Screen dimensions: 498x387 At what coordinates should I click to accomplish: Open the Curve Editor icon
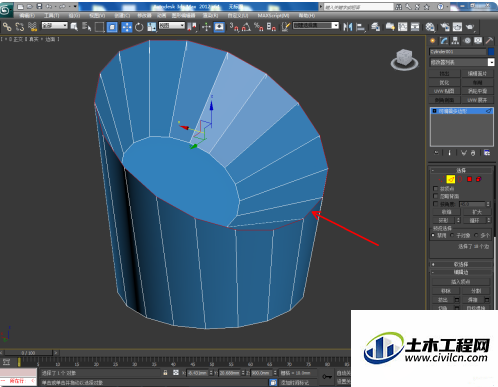click(x=403, y=27)
